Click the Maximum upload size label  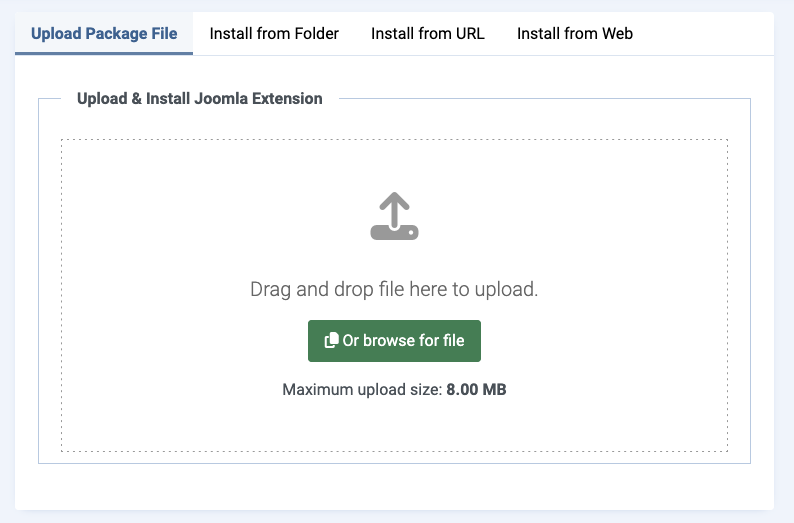pyautogui.click(x=362, y=389)
